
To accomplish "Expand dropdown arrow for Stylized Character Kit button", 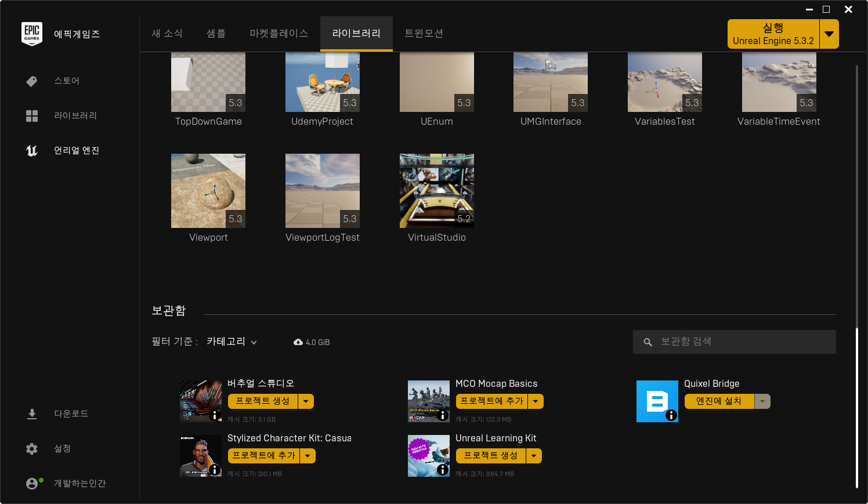I will (308, 456).
